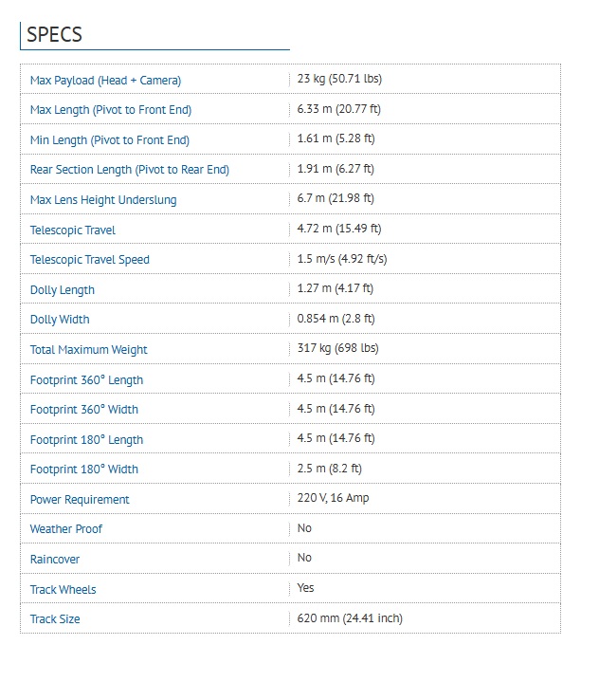Screen dimensions: 599x700
Task: Click the 23 kg (50.71 lbs) value
Action: 339,79
